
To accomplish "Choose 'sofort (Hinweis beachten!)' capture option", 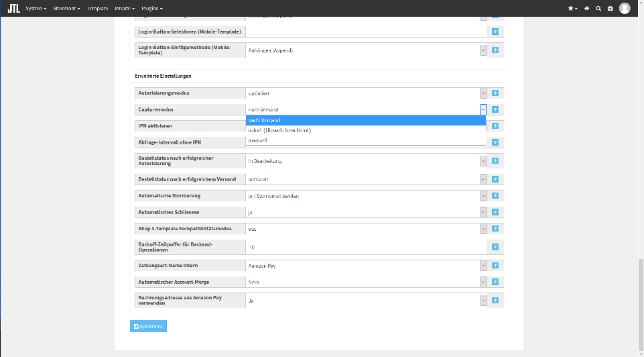I will (365, 130).
